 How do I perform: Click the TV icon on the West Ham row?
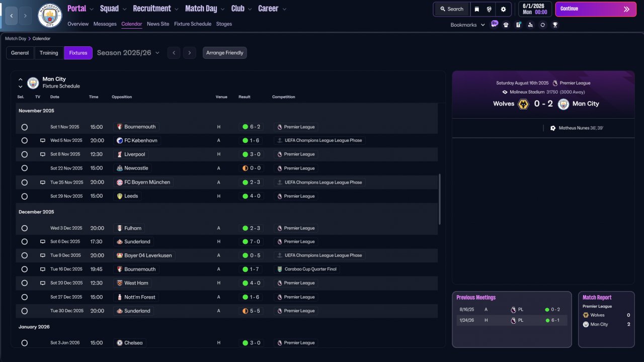point(43,283)
